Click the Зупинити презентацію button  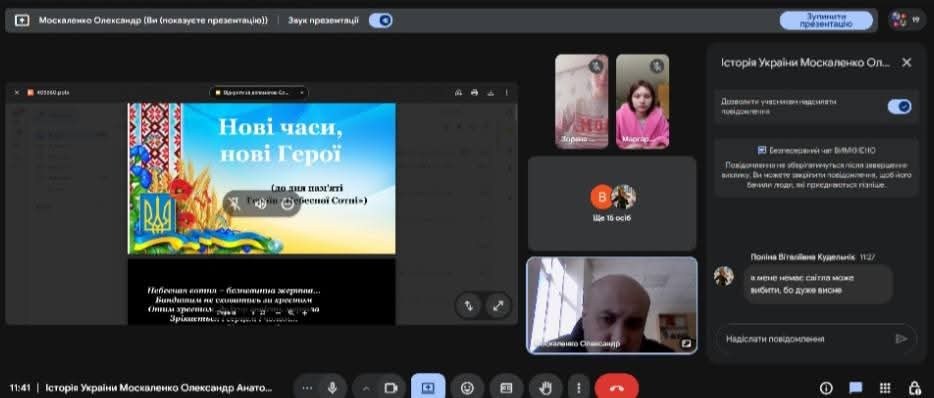(826, 20)
